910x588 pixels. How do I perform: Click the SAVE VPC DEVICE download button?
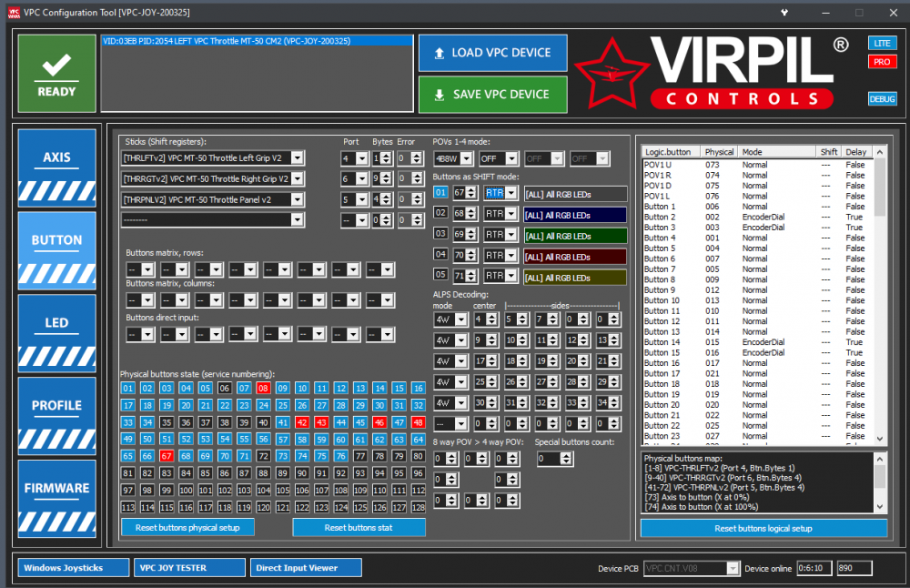(x=492, y=95)
